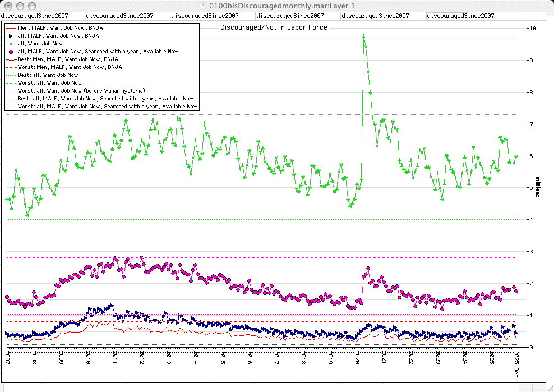Click the 'Discouraged/Not in Labor Force' chart title
Screen dimensions: 554x392
coord(274,27)
